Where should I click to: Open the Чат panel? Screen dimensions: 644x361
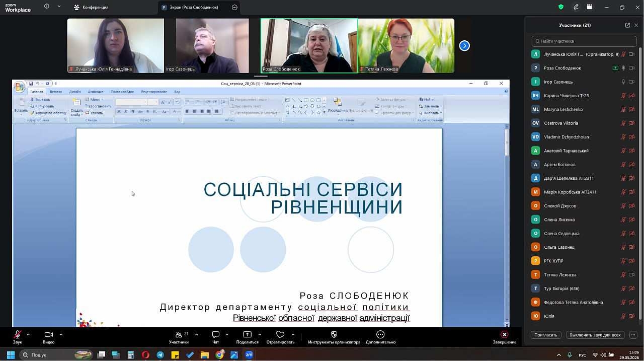[216, 337]
